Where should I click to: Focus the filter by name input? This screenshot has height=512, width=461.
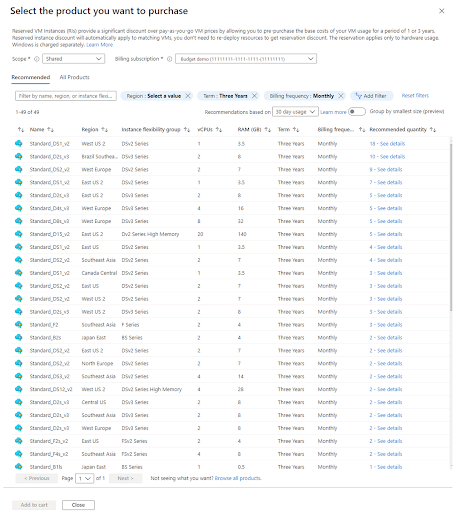[66, 96]
